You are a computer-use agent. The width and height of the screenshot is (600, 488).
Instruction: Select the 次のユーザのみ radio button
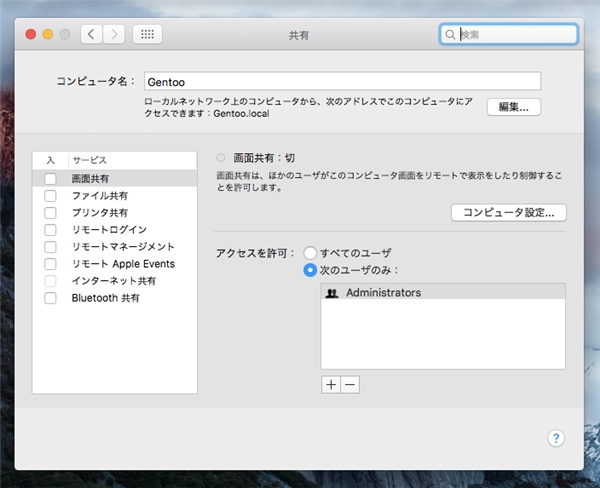point(311,270)
